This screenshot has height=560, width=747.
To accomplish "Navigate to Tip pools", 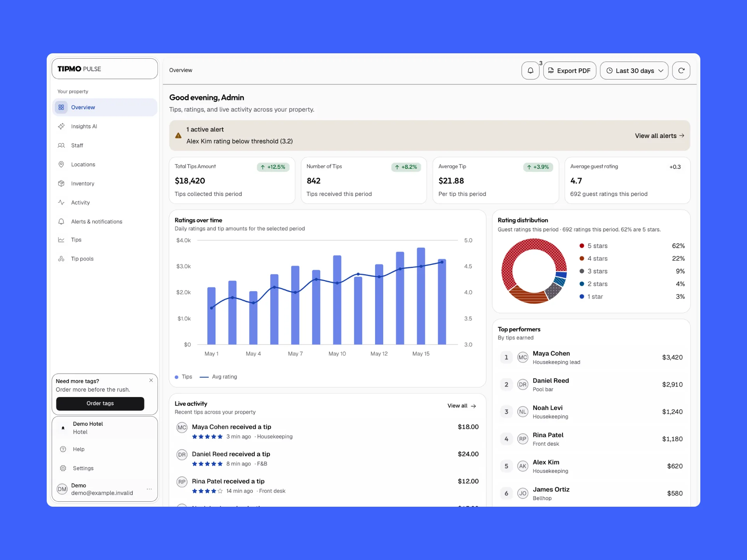I will pos(105,259).
